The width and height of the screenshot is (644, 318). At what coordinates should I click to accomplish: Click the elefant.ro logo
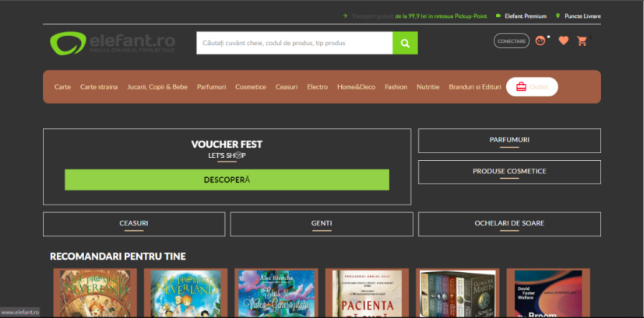[112, 43]
